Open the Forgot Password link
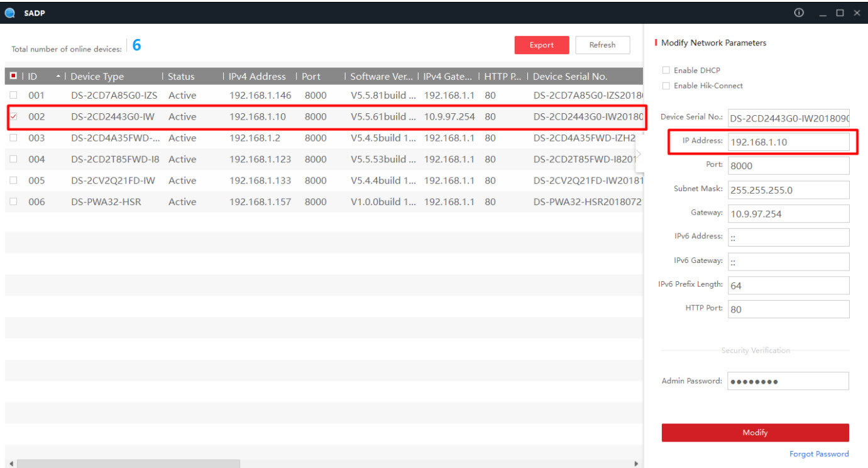This screenshot has width=868, height=468. (x=818, y=454)
